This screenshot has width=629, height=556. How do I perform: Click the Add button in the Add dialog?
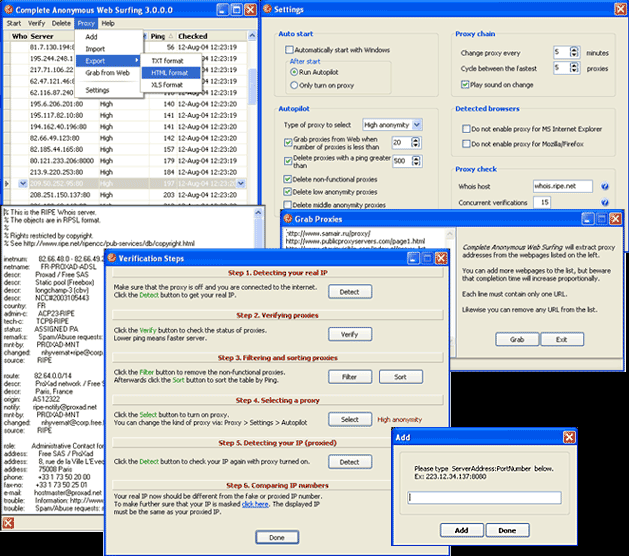coord(462,530)
